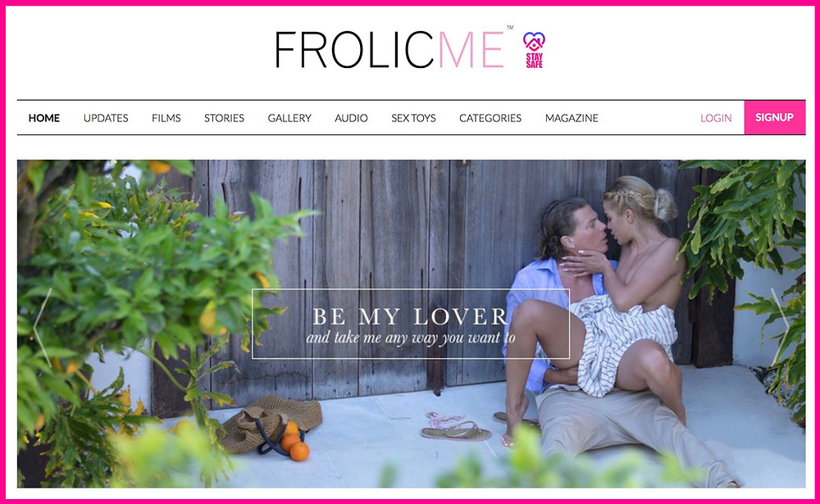Viewport: 820px width, 504px height.
Task: Select STORIES in the navigation bar
Action: (224, 118)
